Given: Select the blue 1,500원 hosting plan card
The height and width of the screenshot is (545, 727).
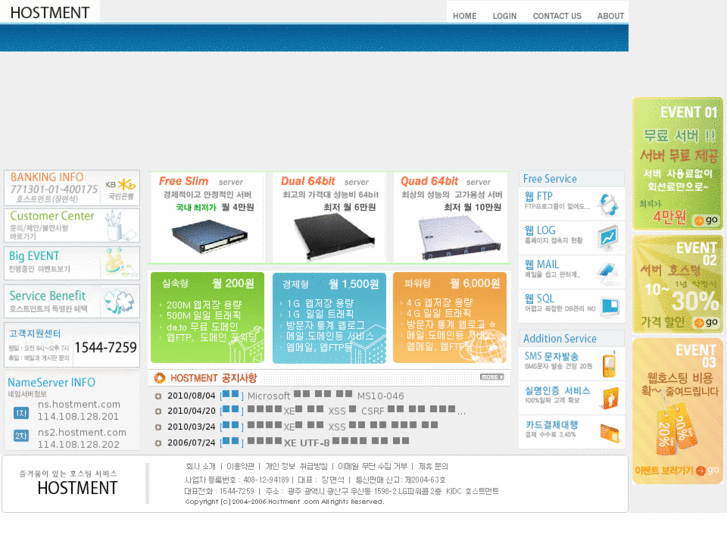Looking at the screenshot, I should click(x=329, y=318).
